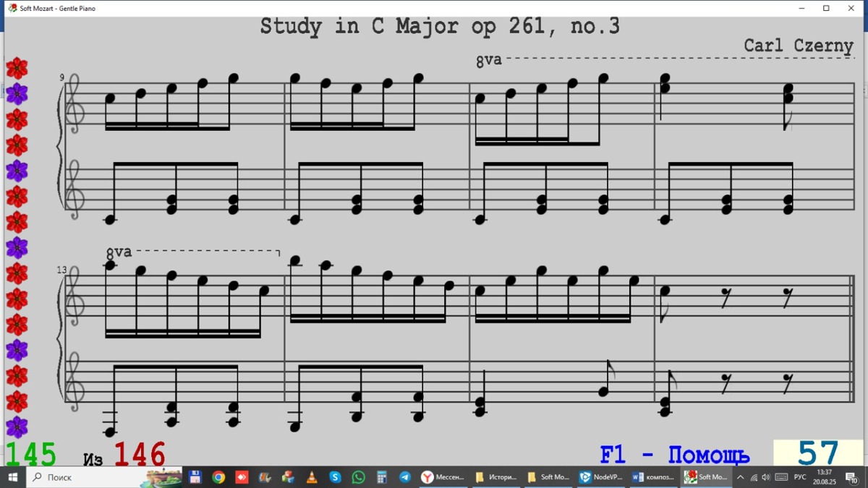Click the green counter 145

click(x=30, y=454)
